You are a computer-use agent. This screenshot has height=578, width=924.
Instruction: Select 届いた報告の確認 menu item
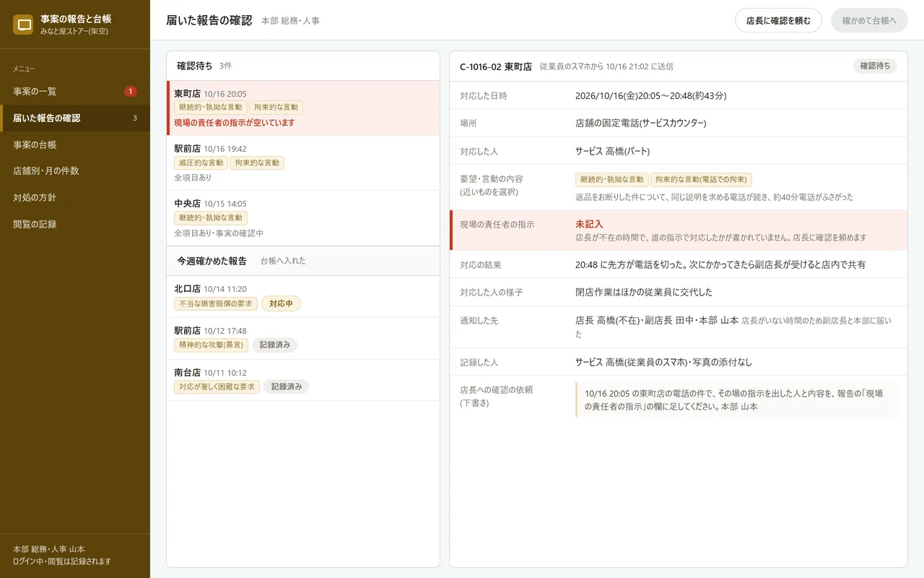click(75, 118)
